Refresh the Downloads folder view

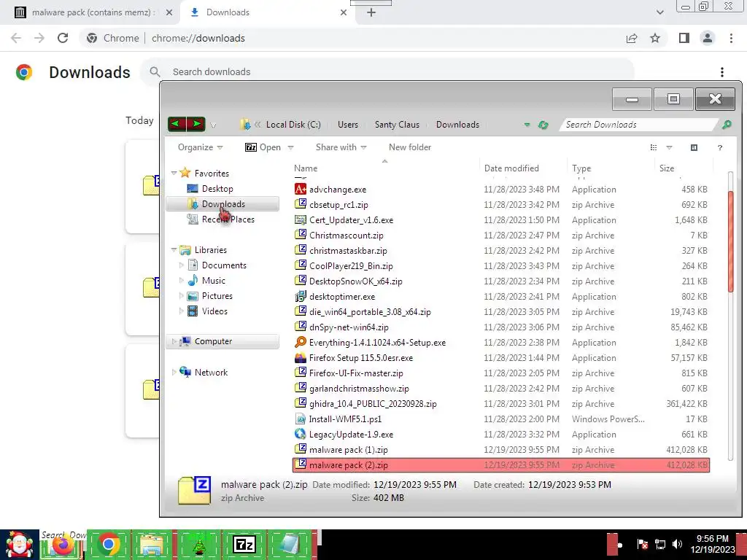pyautogui.click(x=543, y=125)
